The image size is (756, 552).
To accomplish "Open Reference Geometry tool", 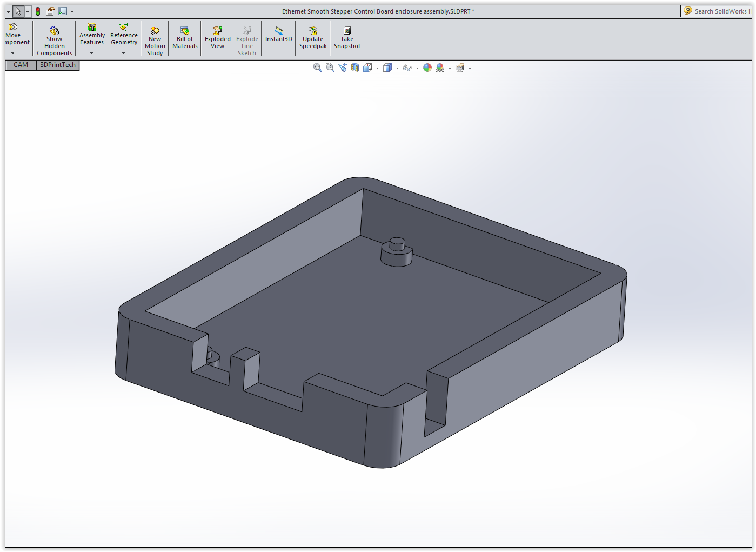I will (x=124, y=35).
